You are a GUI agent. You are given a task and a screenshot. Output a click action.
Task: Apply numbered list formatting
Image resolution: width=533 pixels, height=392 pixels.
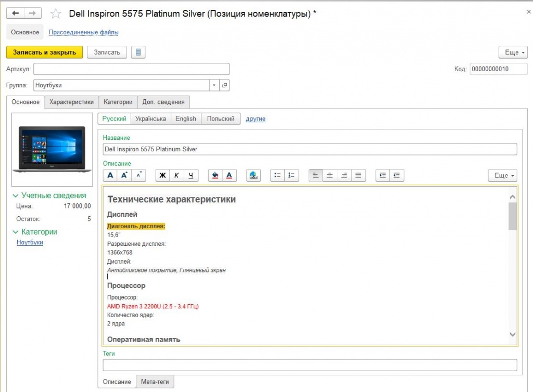coord(291,176)
